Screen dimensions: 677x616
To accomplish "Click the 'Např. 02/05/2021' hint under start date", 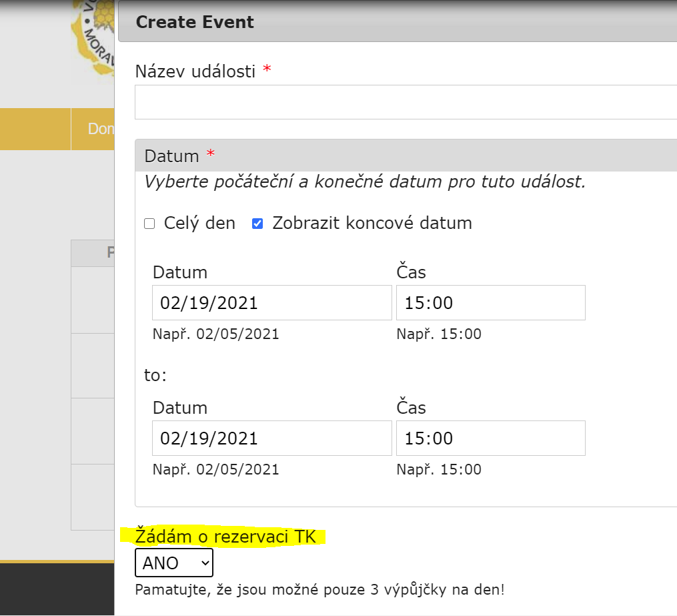I will pos(215,334).
